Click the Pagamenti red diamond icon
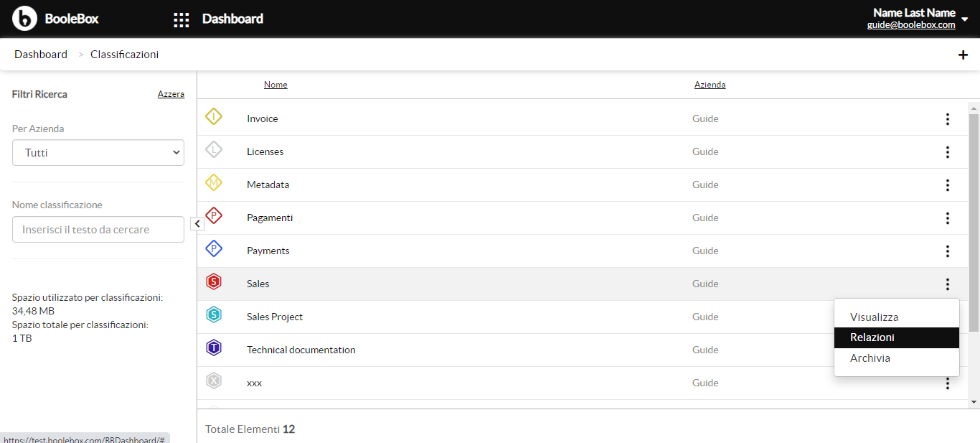Screen dimensions: 980x443 click(214, 215)
